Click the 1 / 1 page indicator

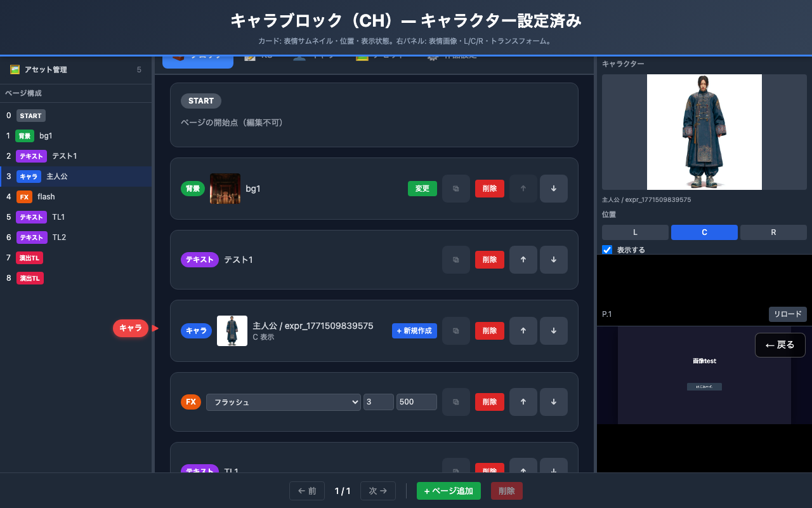[x=343, y=491]
